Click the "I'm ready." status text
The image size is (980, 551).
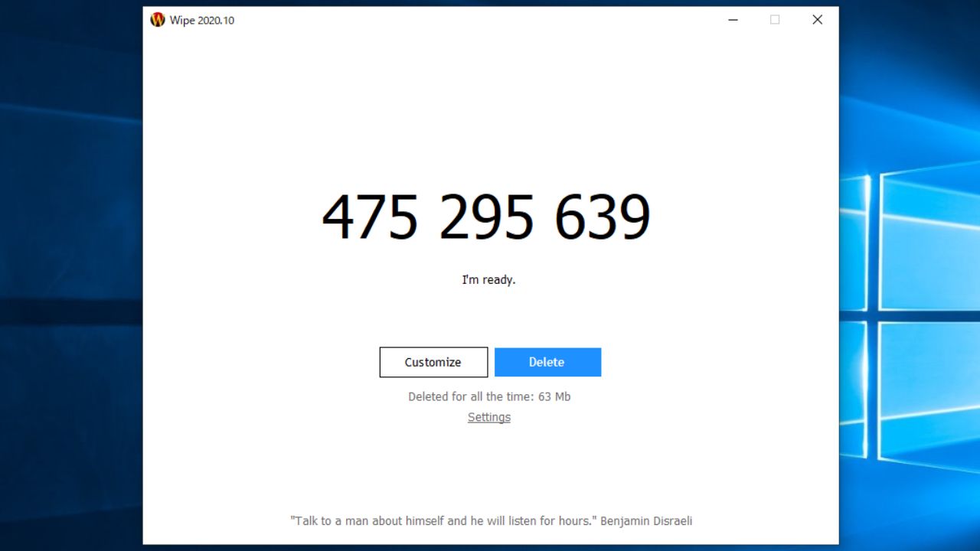[488, 280]
